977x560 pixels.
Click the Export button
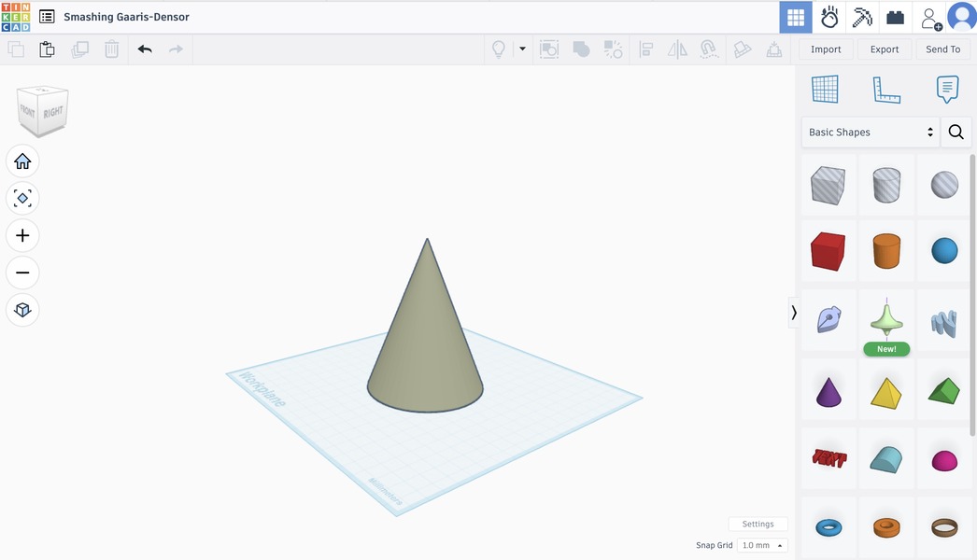(884, 49)
